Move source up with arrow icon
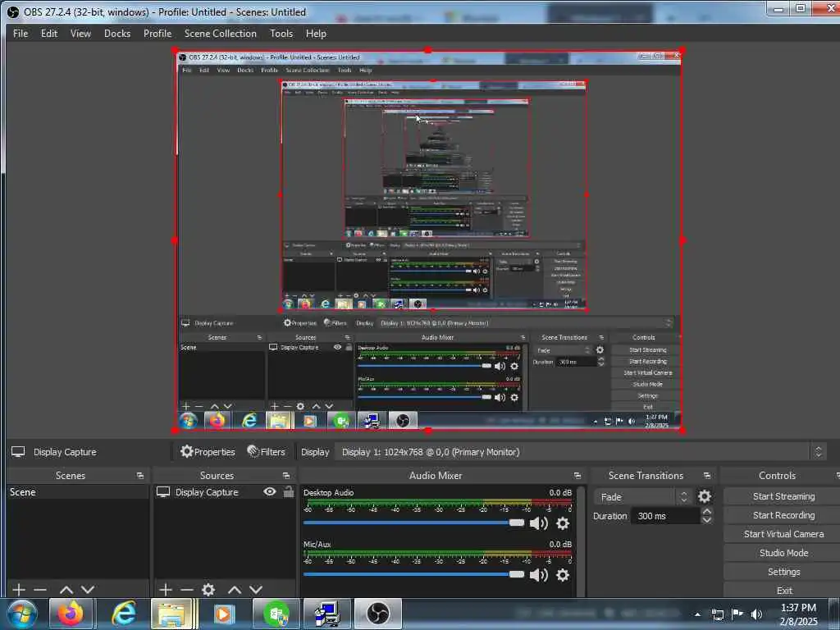This screenshot has width=840, height=630. pos(235,590)
